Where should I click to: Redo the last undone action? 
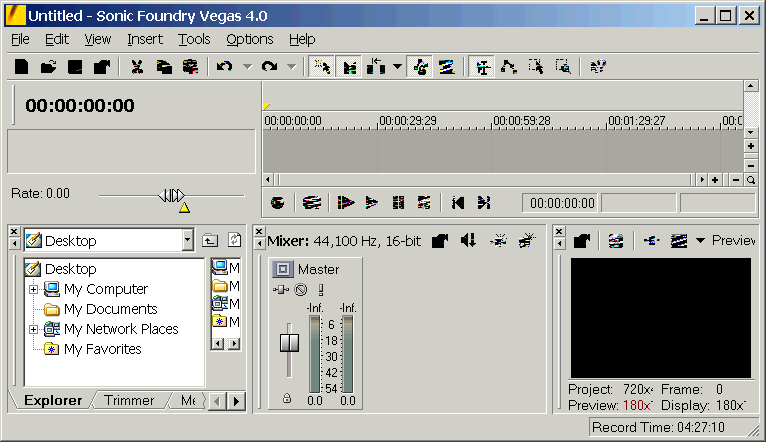point(270,66)
